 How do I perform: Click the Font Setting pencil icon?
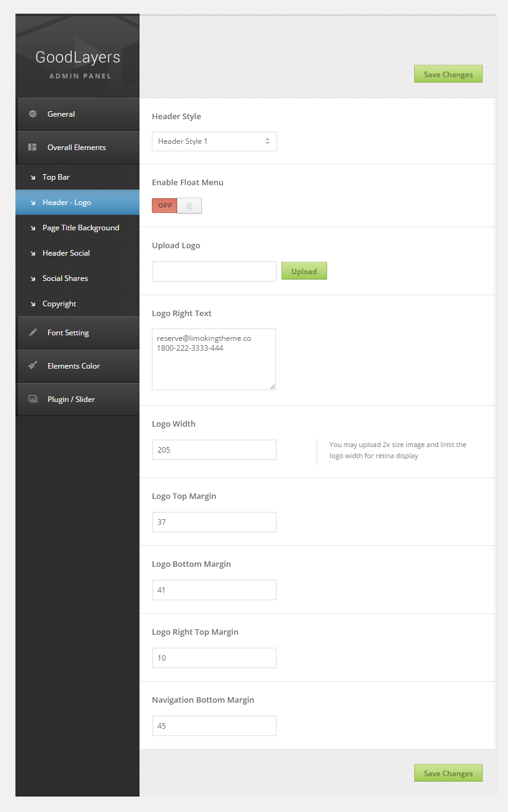[33, 333]
